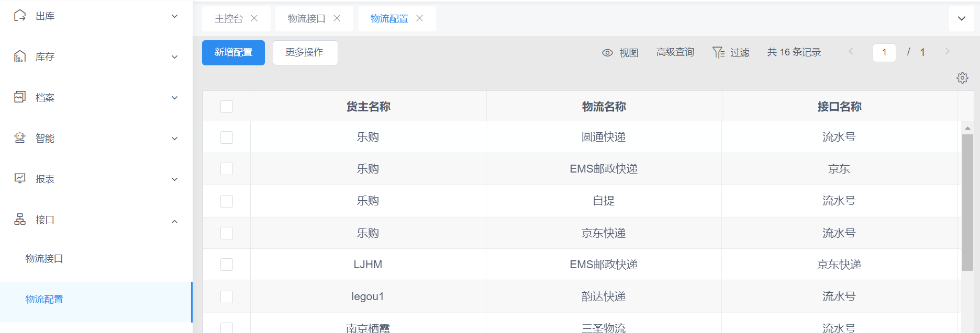The height and width of the screenshot is (333, 980).
Task: Click the 档案 archive sidebar icon
Action: click(x=20, y=97)
